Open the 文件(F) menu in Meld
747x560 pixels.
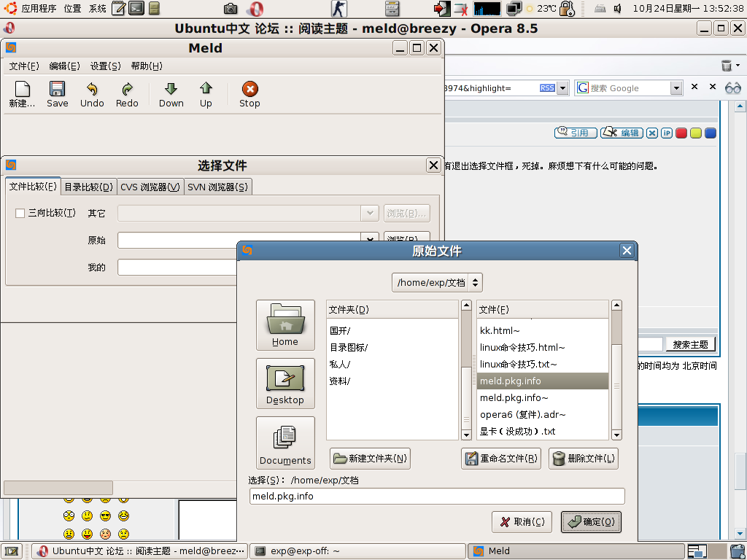24,66
